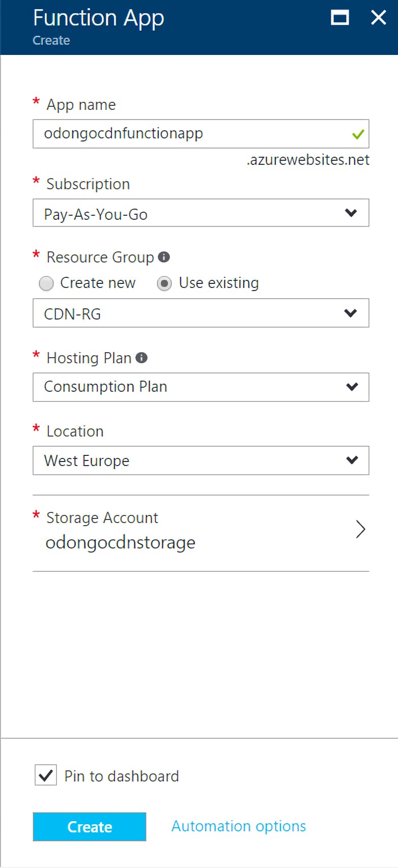Screen dimensions: 398x868
Task: Open the West Europe location dropdown
Action: 201,460
